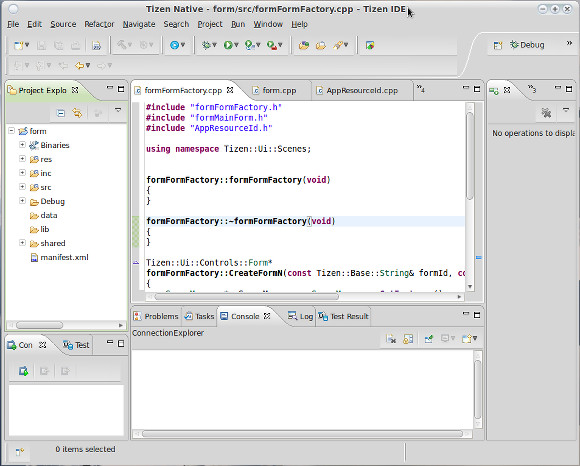
Task: Click the rightmost toolbar colorful icon
Action: pyautogui.click(x=370, y=45)
